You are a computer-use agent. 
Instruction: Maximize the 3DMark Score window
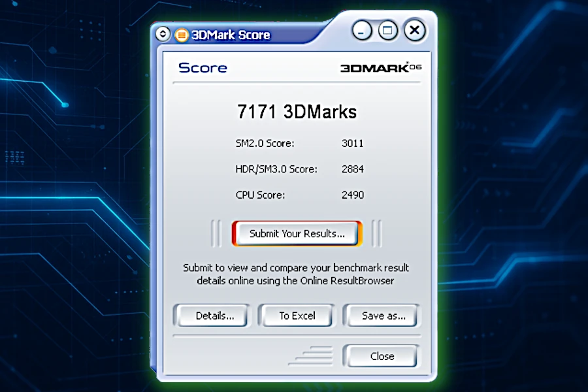point(387,31)
